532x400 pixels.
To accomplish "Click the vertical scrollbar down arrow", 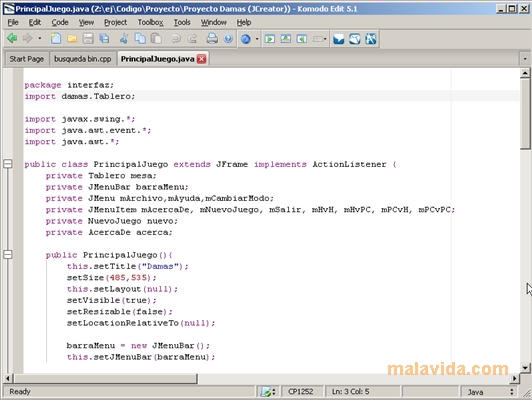I will (525, 367).
